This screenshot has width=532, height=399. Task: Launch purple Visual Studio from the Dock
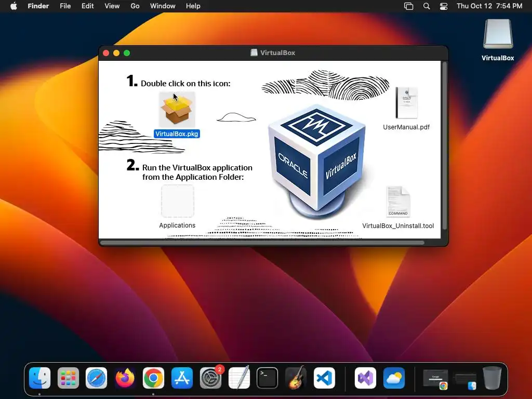coord(365,378)
